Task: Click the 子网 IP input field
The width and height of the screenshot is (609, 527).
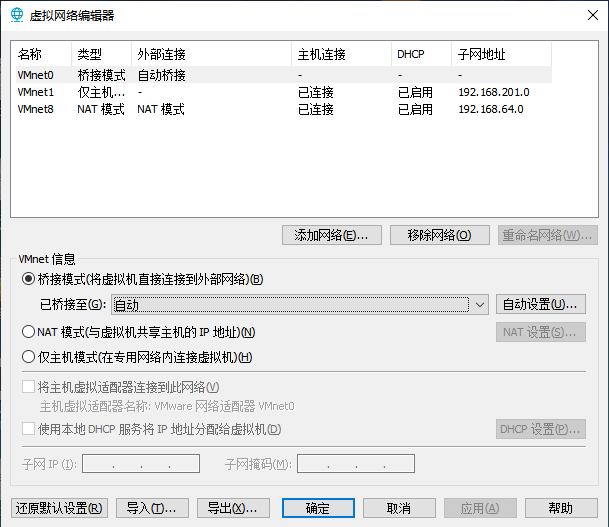Action: [141, 464]
